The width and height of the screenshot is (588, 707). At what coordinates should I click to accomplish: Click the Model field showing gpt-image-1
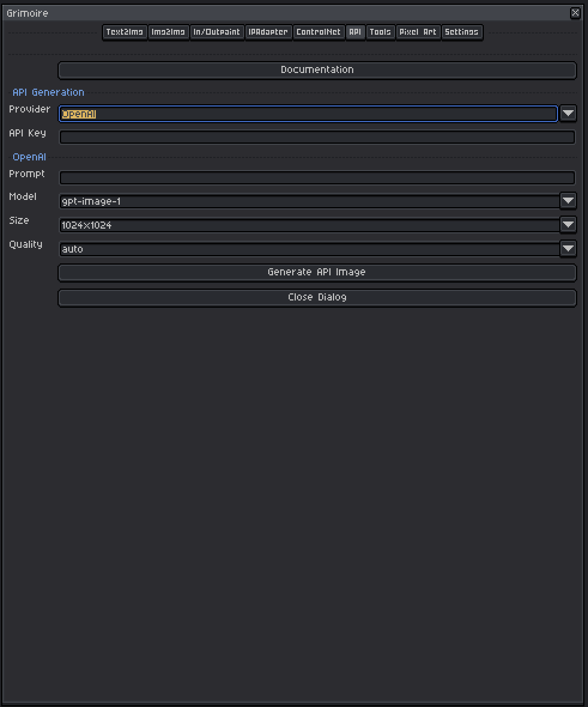pyautogui.click(x=310, y=201)
